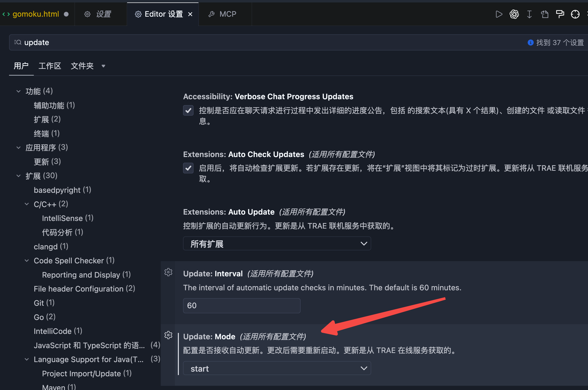Close the Editor 设置 tab
The height and width of the screenshot is (390, 588).
(190, 14)
